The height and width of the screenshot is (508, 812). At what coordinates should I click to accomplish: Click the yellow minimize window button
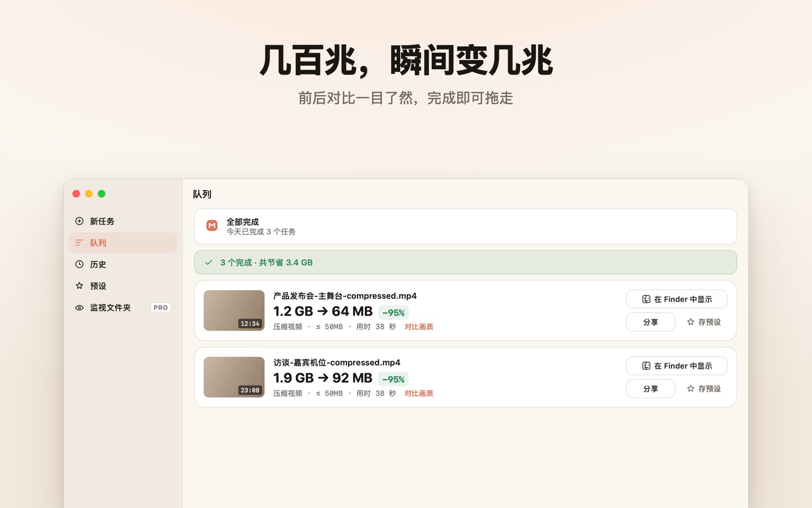89,194
